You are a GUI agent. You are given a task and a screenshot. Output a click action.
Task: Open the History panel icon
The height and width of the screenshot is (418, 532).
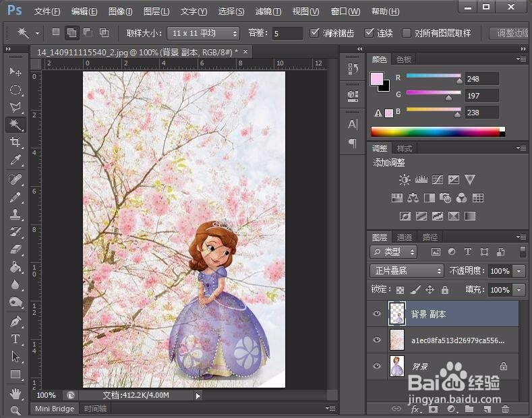(353, 69)
